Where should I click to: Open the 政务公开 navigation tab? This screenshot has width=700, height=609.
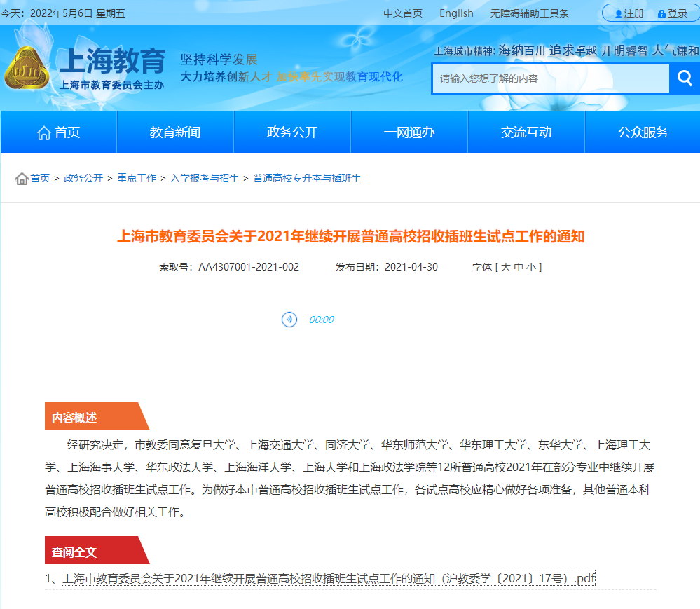coord(292,132)
